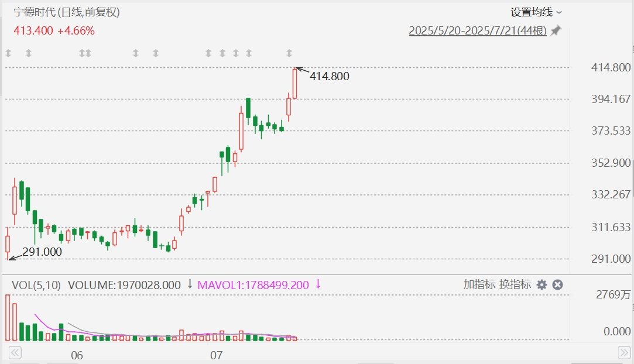Click the 394.167 price axis label
634x364 pixels.
611,99
